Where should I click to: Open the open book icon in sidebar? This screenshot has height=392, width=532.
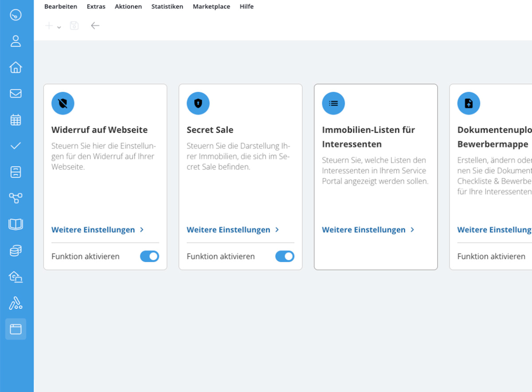click(x=16, y=224)
